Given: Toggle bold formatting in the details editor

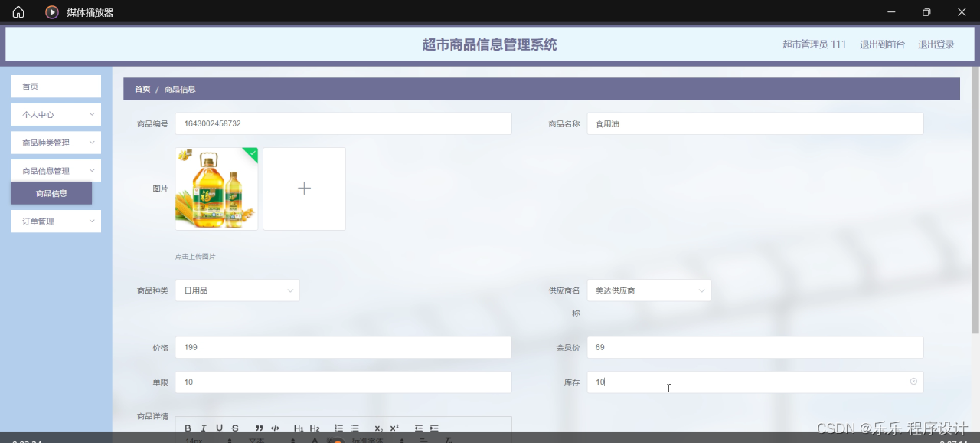Looking at the screenshot, I should tap(188, 428).
